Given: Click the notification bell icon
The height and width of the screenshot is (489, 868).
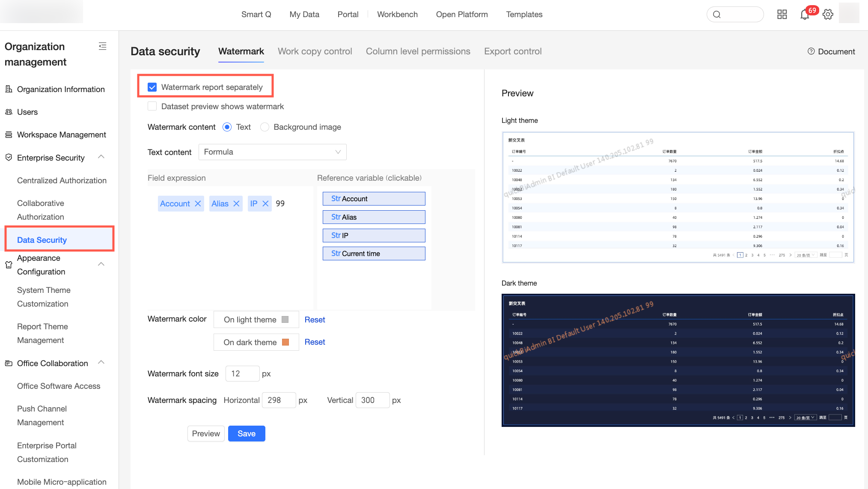Looking at the screenshot, I should (x=804, y=15).
